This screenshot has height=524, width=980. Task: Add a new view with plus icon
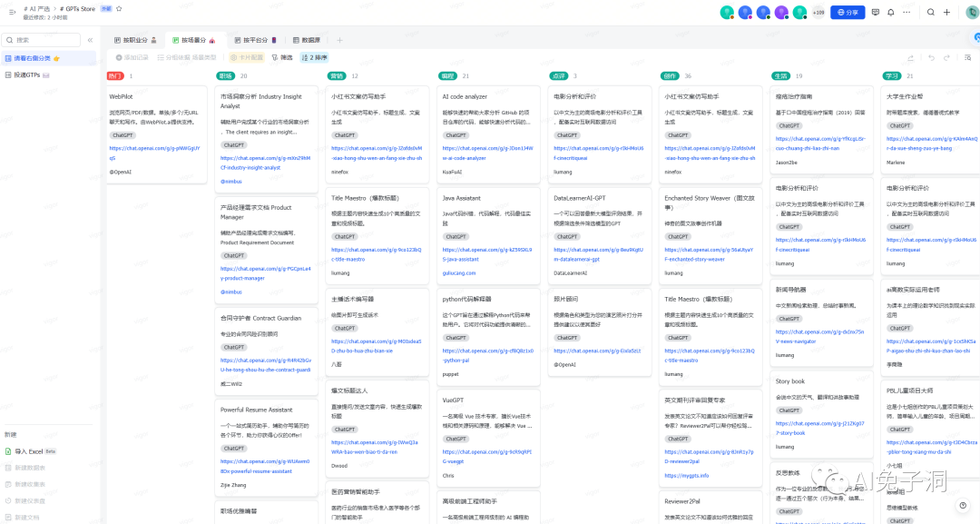click(x=339, y=40)
